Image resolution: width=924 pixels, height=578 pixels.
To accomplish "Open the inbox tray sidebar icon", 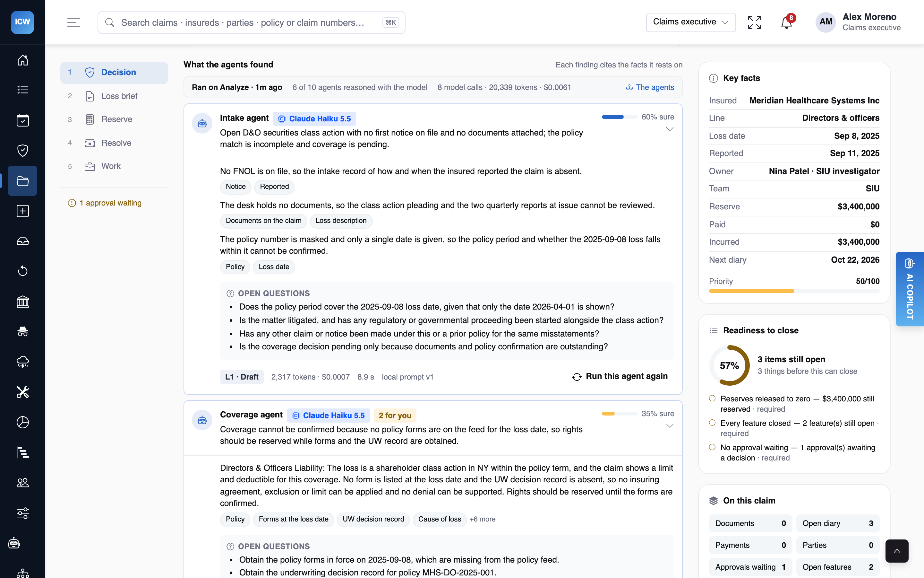I will [22, 241].
